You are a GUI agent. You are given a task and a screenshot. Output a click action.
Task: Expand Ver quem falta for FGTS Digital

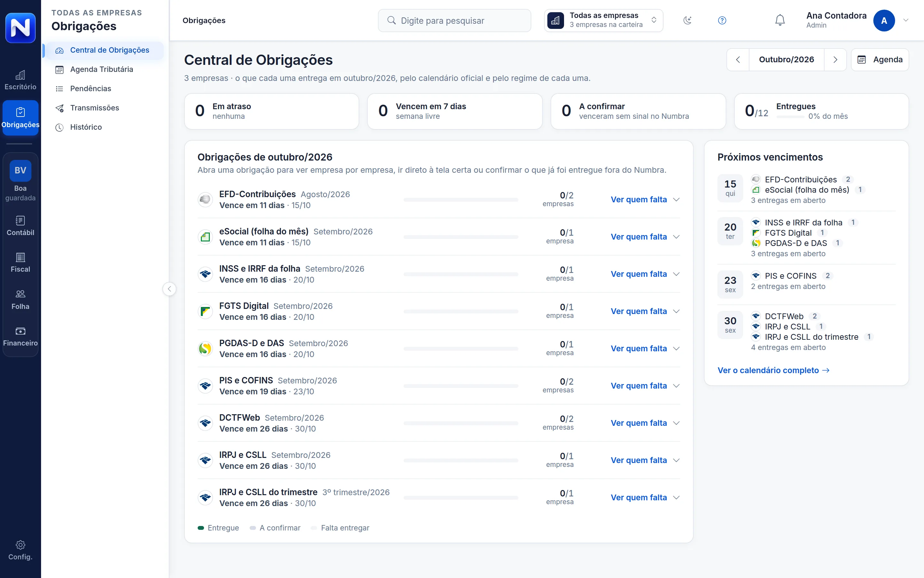coord(645,311)
